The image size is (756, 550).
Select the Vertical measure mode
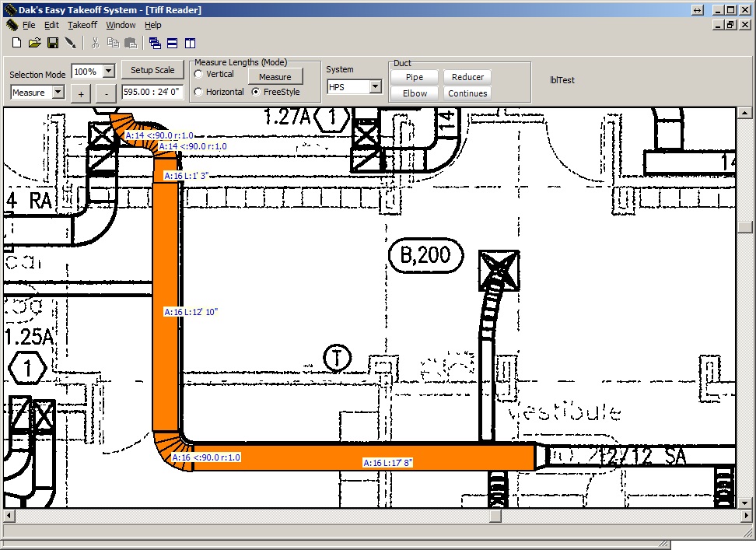tap(198, 75)
